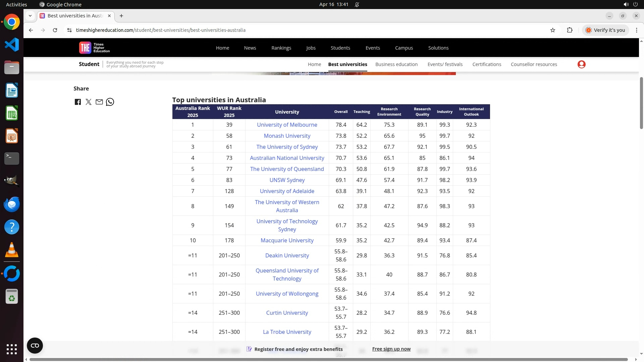Share page via X icon

(89, 102)
